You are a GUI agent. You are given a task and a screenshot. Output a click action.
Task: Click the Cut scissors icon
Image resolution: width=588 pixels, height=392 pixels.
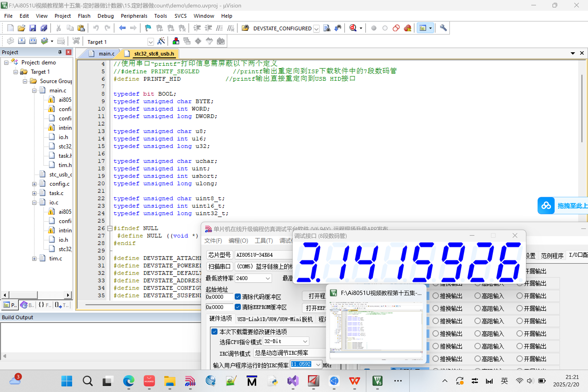click(59, 28)
